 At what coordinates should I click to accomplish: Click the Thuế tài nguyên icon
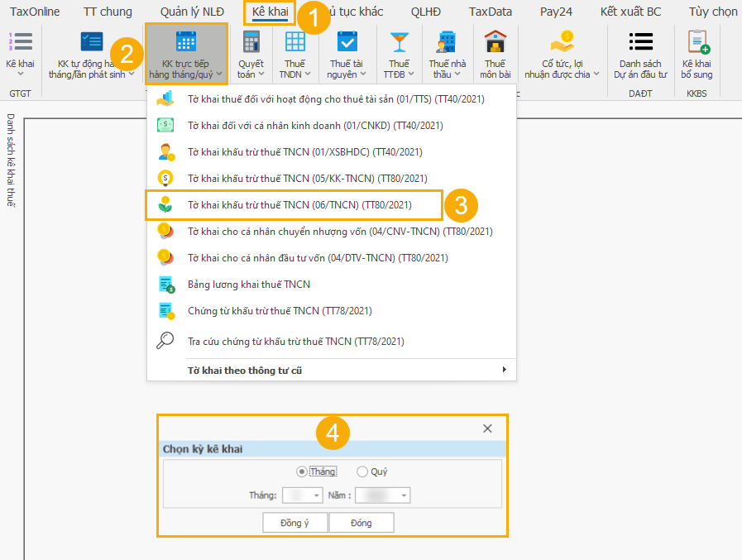click(x=347, y=41)
